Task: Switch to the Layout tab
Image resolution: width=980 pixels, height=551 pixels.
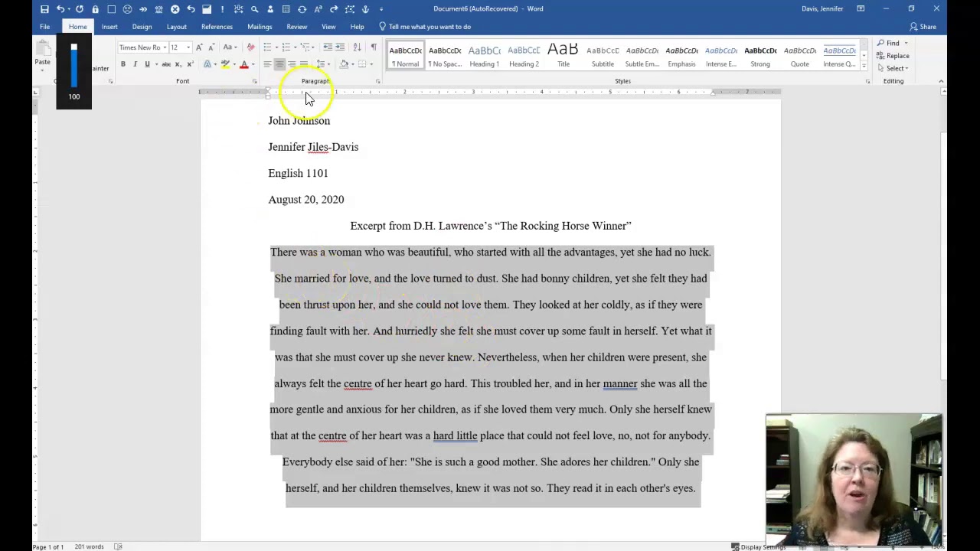Action: point(176,27)
